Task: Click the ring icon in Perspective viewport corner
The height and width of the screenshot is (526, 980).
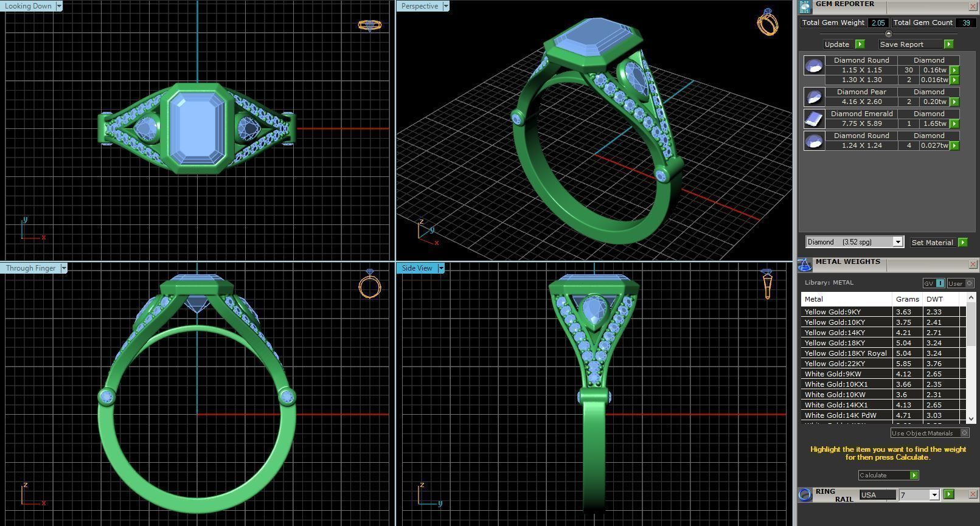Action: (768, 22)
